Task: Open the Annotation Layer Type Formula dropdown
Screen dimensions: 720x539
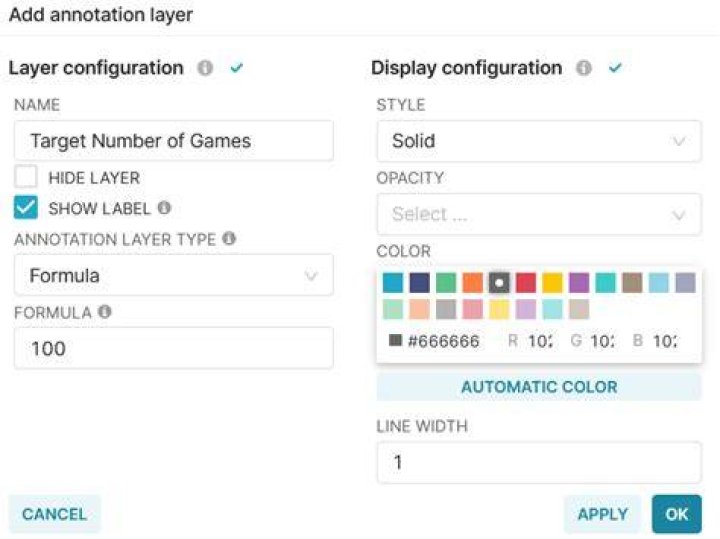Action: click(174, 275)
